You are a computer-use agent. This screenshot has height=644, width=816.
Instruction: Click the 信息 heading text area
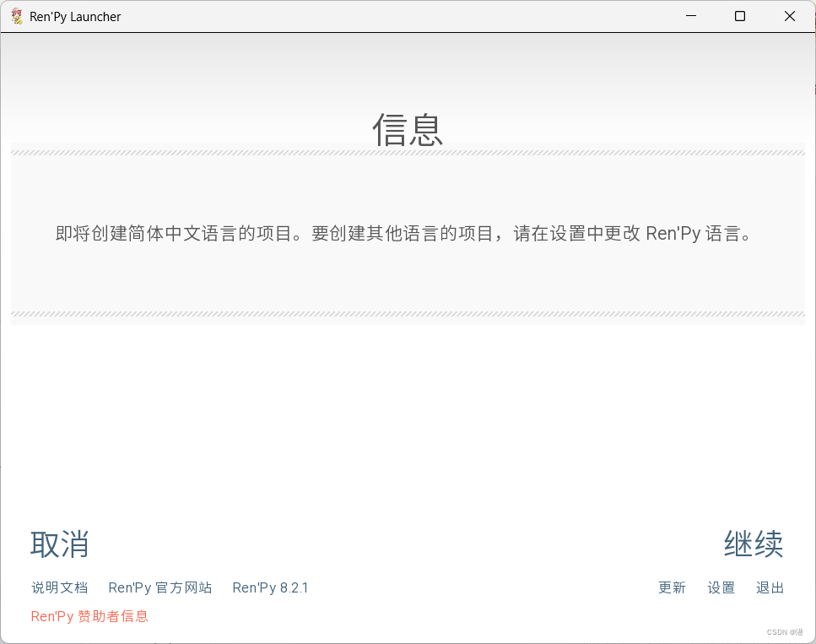point(408,131)
